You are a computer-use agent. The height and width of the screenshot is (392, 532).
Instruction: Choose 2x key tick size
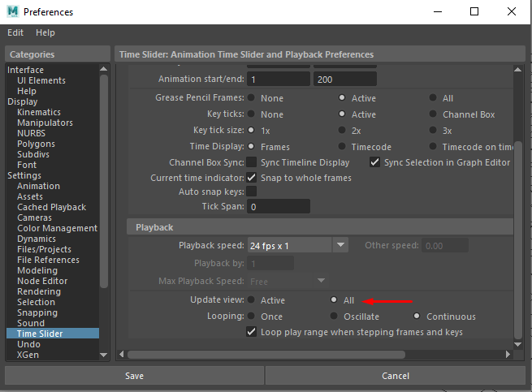342,130
